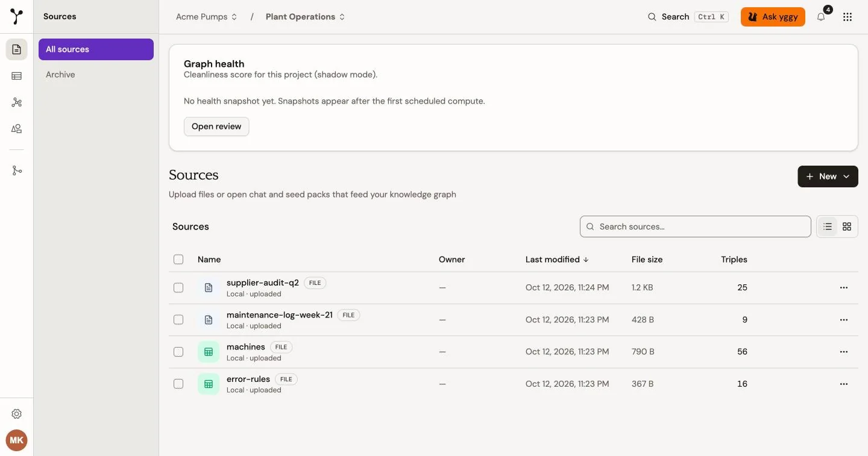Click the Name column header

click(209, 260)
